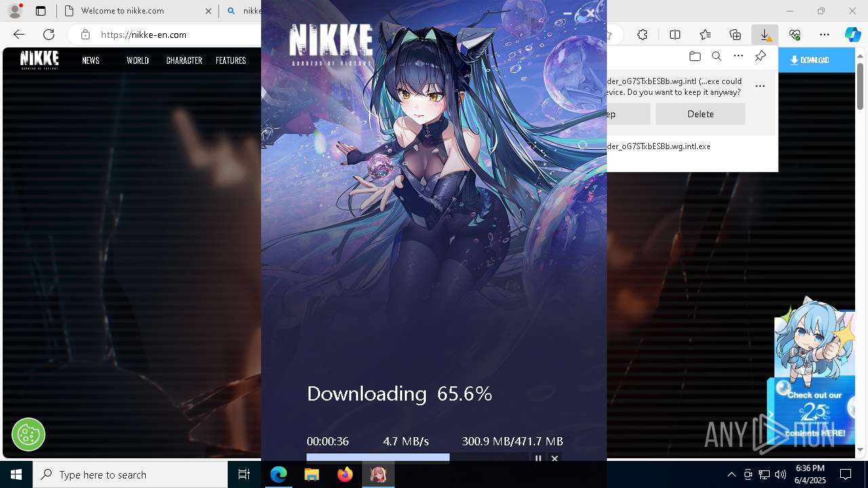Pin the Downloads flyout

[761, 56]
